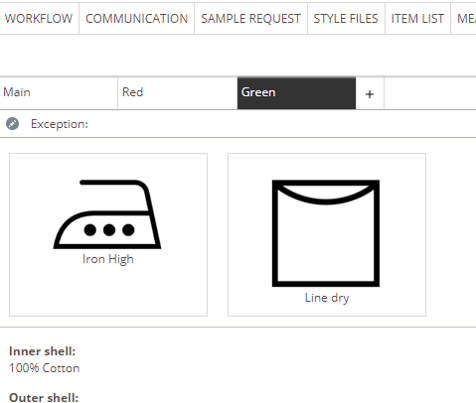476x403 pixels.
Task: Select the Green color tab
Action: [296, 93]
